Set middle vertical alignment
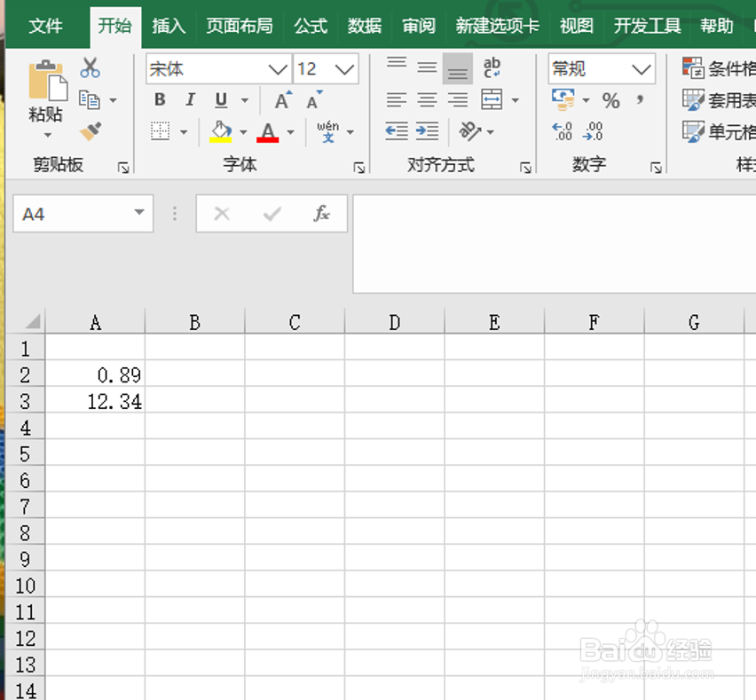Screen dimensions: 756x700 [x=427, y=67]
